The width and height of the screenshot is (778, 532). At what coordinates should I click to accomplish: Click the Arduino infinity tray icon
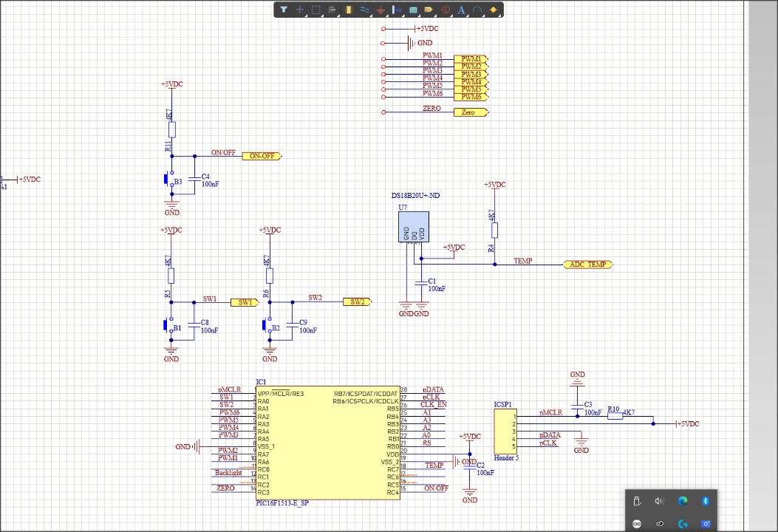[x=637, y=524]
